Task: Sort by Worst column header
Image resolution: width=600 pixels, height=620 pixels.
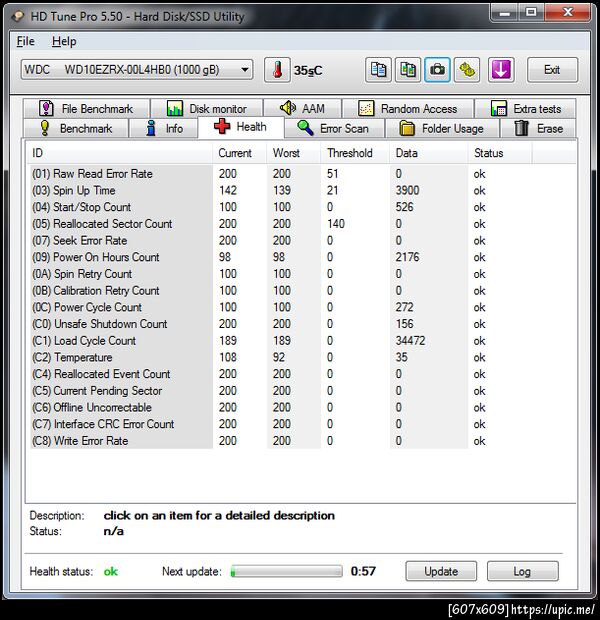Action: pos(294,153)
